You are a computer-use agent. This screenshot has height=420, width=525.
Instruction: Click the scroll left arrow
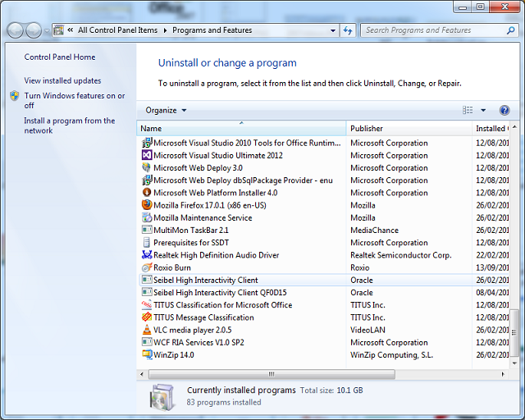[x=142, y=374]
